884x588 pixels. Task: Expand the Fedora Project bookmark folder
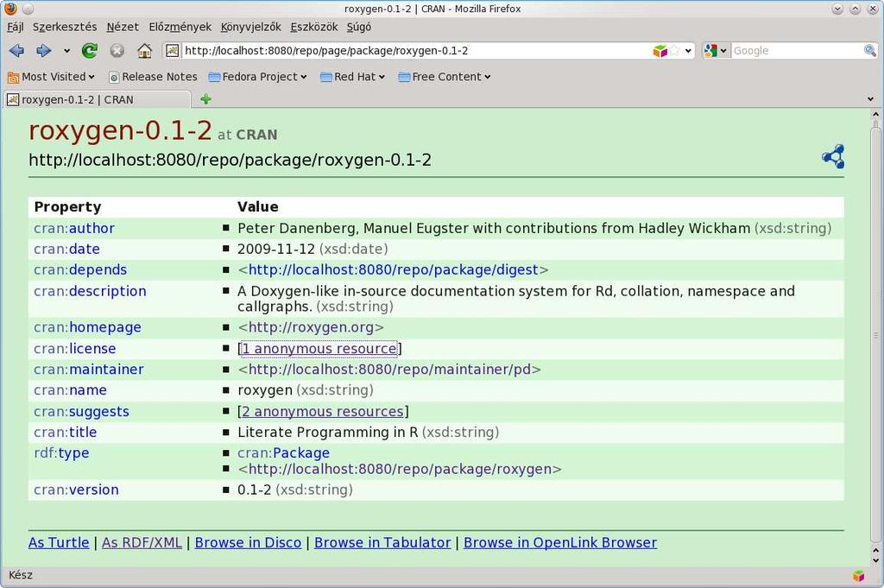[x=257, y=77]
